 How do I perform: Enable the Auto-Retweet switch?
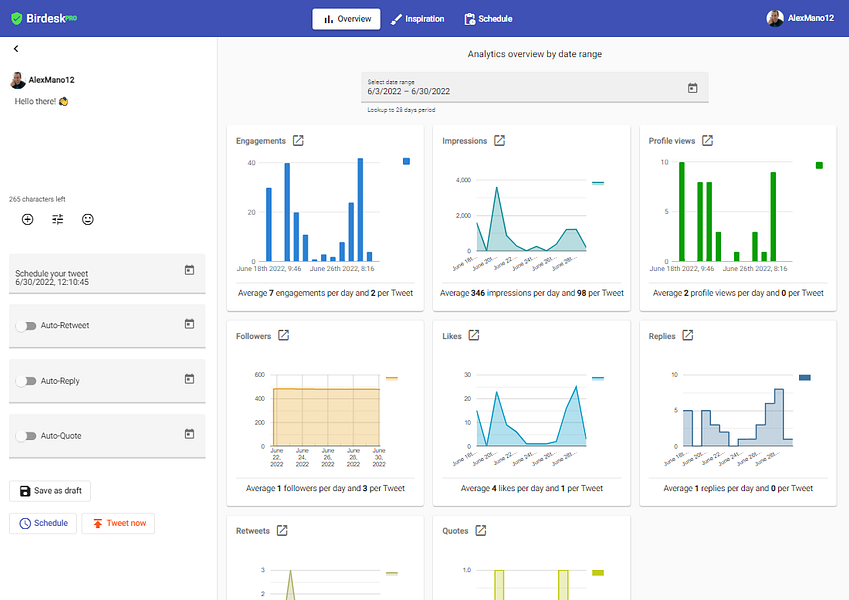pyautogui.click(x=25, y=326)
